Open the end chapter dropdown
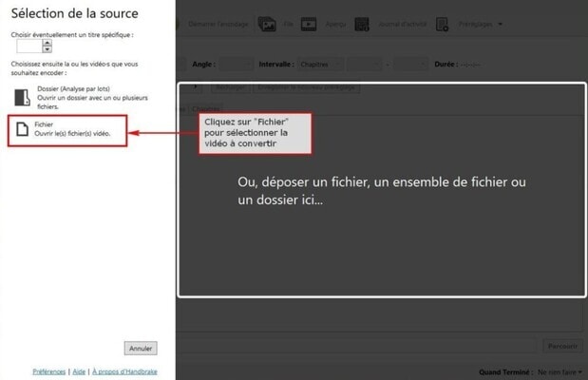 click(411, 65)
